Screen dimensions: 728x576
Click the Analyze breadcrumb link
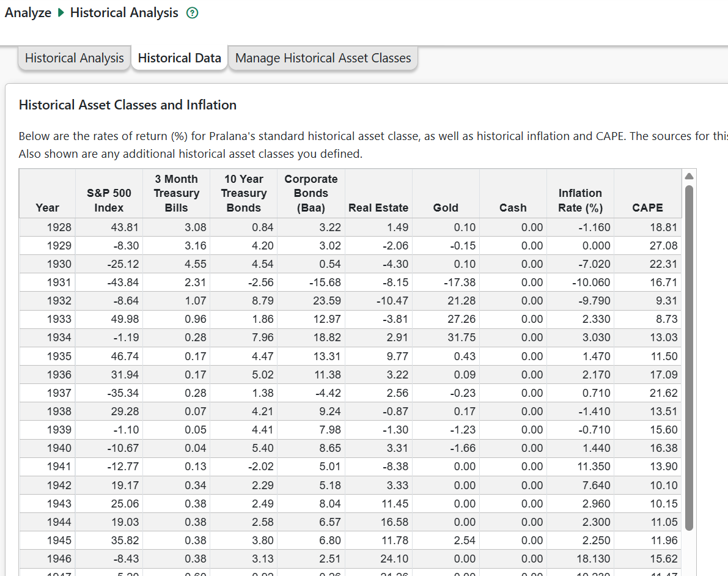pos(28,13)
